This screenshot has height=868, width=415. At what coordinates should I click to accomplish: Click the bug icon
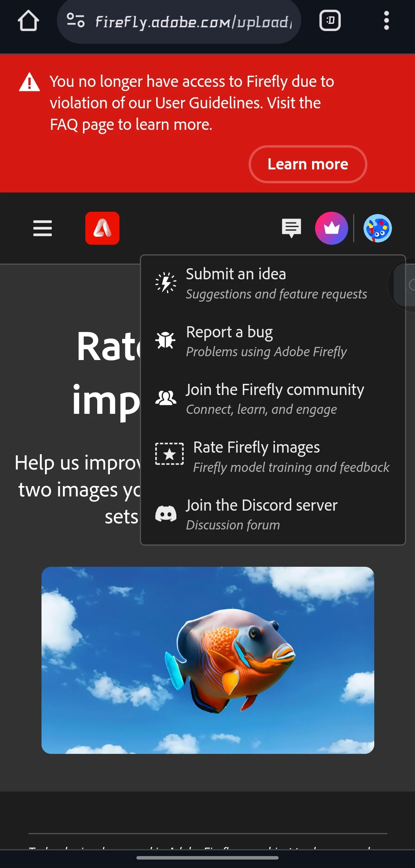166,340
